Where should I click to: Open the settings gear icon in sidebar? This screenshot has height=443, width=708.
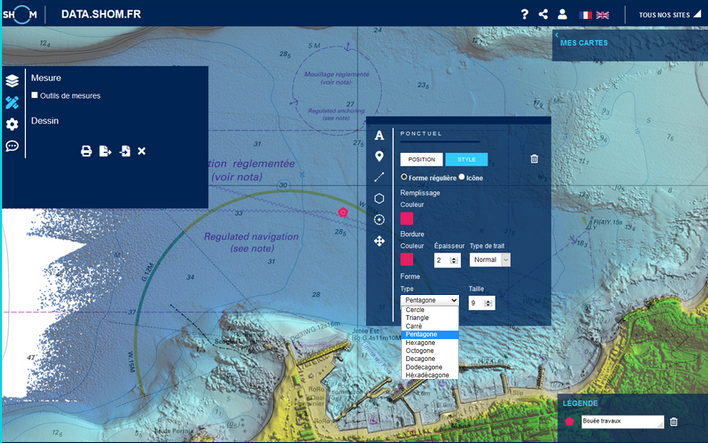pyautogui.click(x=12, y=124)
